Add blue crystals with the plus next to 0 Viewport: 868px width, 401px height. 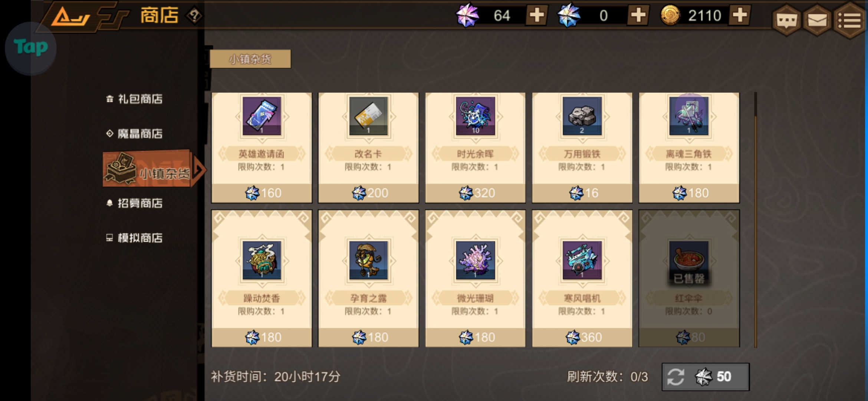pos(638,16)
